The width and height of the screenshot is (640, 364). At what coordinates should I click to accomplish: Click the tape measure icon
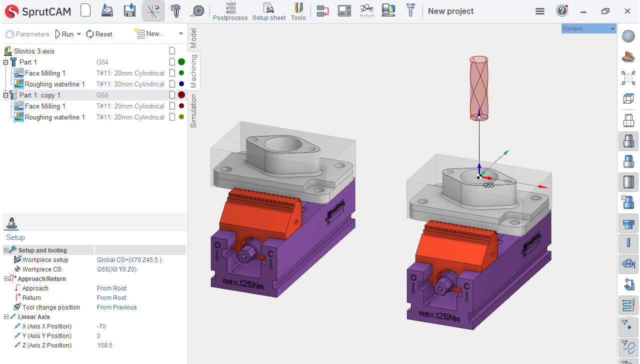point(198,11)
